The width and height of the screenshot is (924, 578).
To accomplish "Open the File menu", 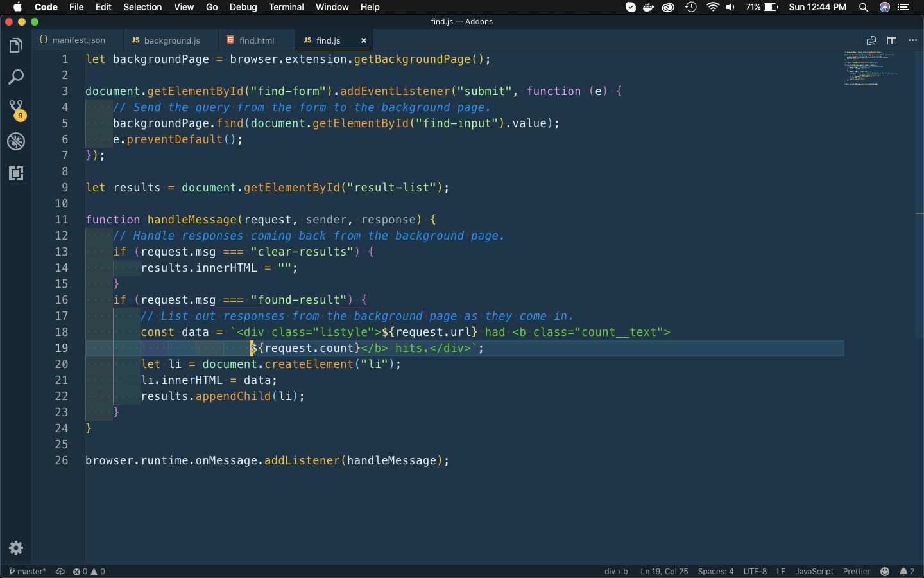I will point(76,7).
